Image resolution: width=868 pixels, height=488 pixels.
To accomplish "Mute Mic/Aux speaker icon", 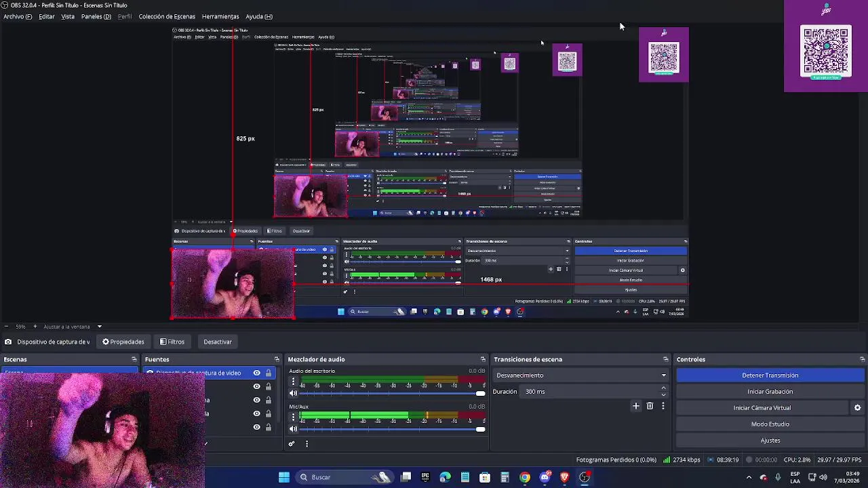I will point(293,428).
